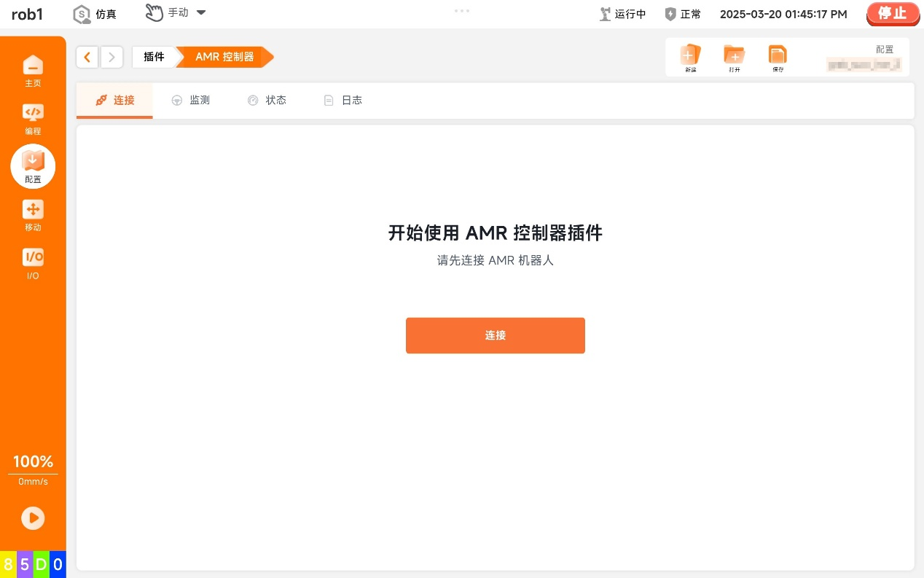Open the 主页 home icon in sidebar
The height and width of the screenshot is (578, 924).
[x=33, y=71]
